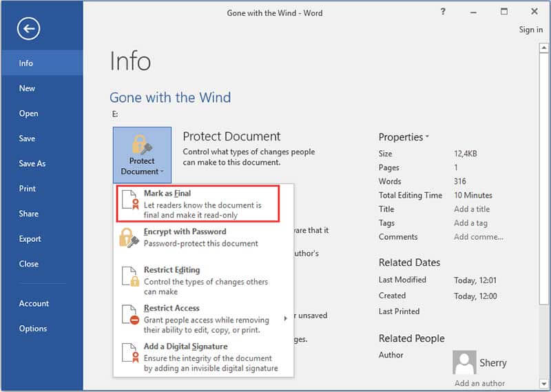Close the Word window
551x392 pixels.
(x=534, y=12)
